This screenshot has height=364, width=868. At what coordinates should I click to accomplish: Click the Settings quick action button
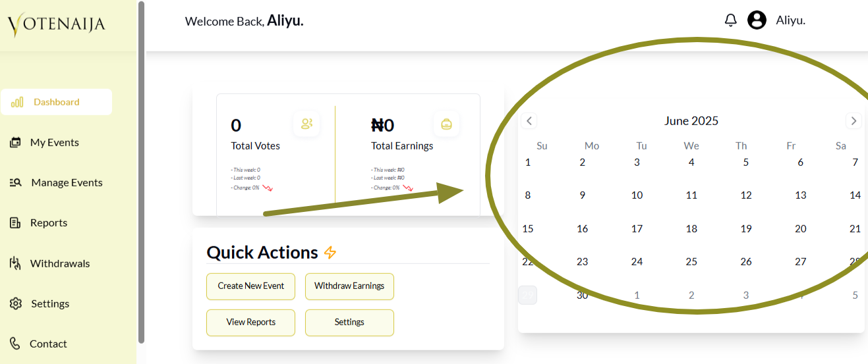349,323
